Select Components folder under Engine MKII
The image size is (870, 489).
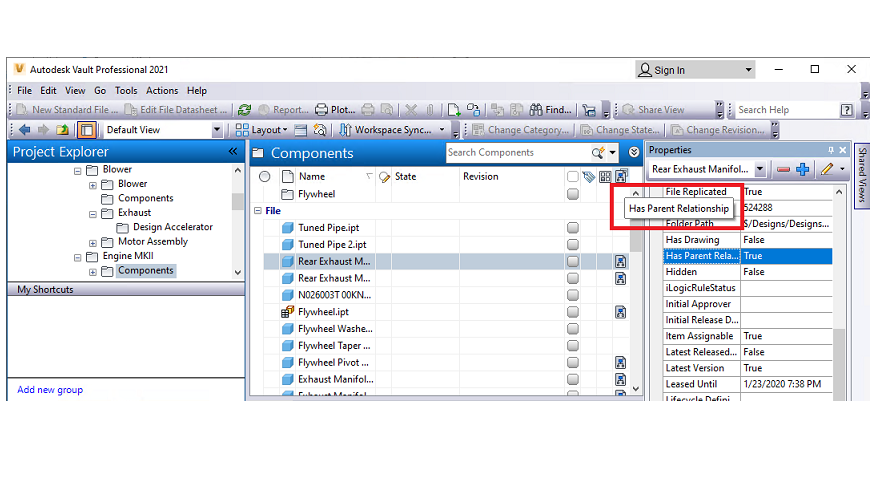click(146, 270)
